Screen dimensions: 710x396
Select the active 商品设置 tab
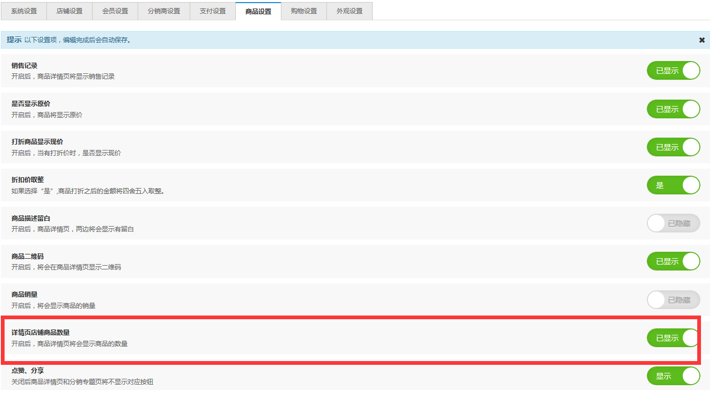(x=258, y=11)
